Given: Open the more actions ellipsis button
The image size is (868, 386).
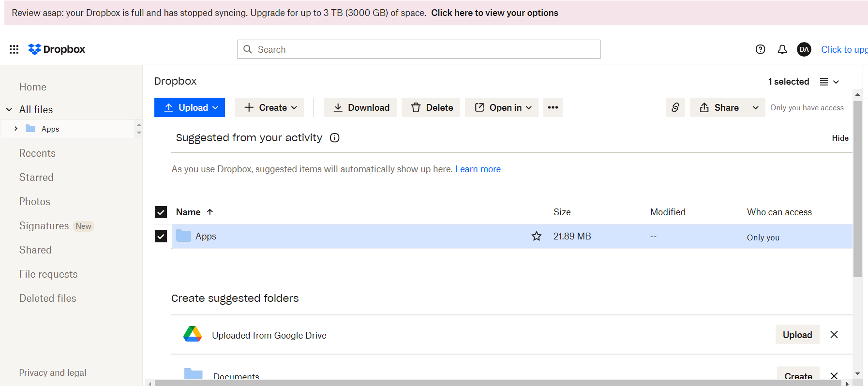Looking at the screenshot, I should [553, 107].
